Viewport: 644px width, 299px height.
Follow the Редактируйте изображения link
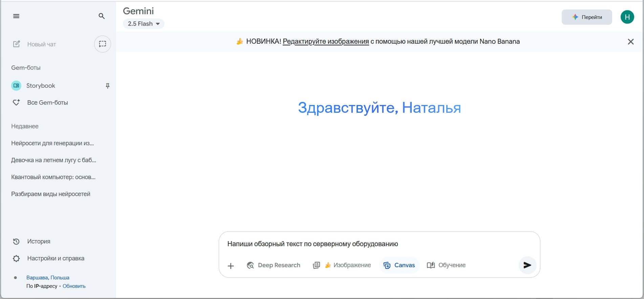tap(326, 41)
